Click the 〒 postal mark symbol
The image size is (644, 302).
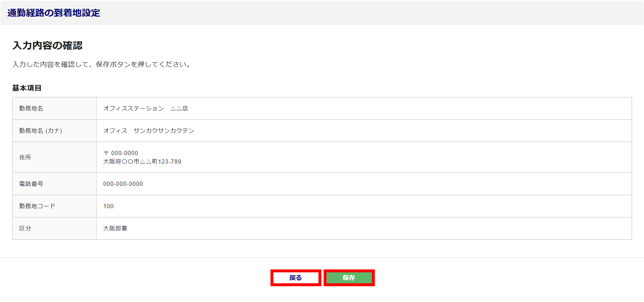coord(106,153)
